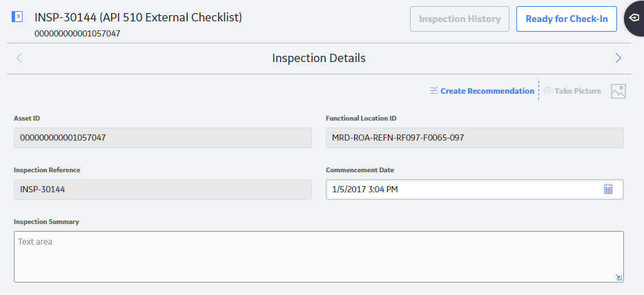This screenshot has width=644, height=295.
Task: Click the Create Recommendation pencil icon
Action: (433, 90)
